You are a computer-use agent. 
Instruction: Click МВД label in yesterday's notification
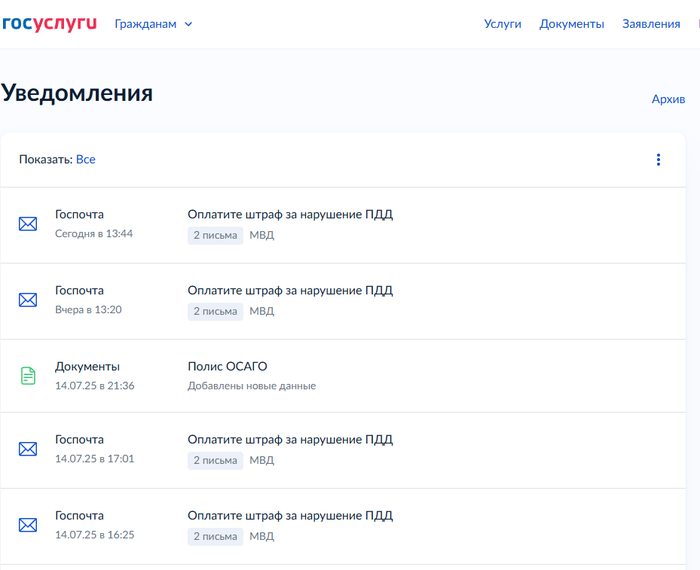click(x=261, y=311)
